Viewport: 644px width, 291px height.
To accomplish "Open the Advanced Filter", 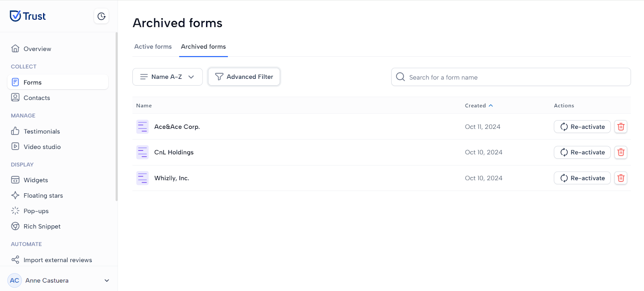I will 244,77.
